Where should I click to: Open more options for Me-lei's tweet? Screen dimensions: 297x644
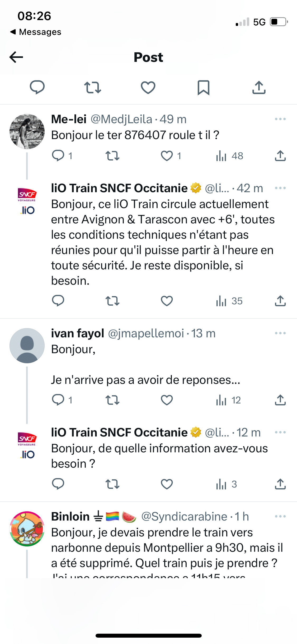[x=280, y=119]
